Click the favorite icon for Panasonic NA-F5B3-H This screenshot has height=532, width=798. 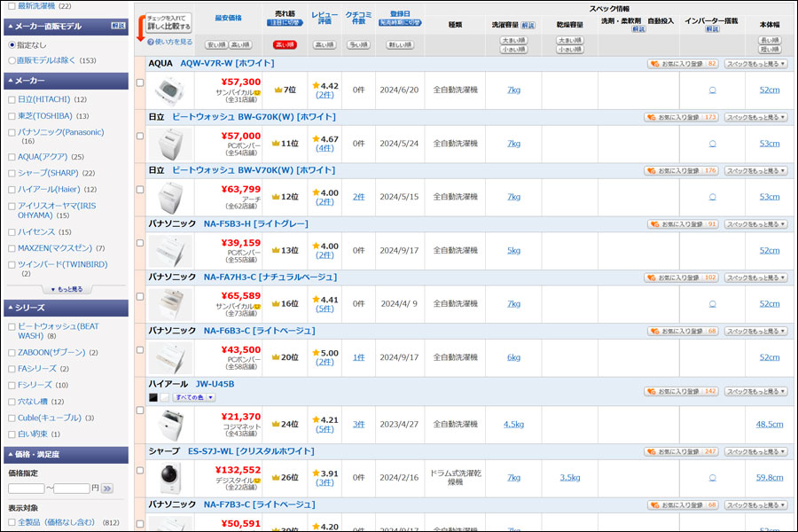[655, 224]
